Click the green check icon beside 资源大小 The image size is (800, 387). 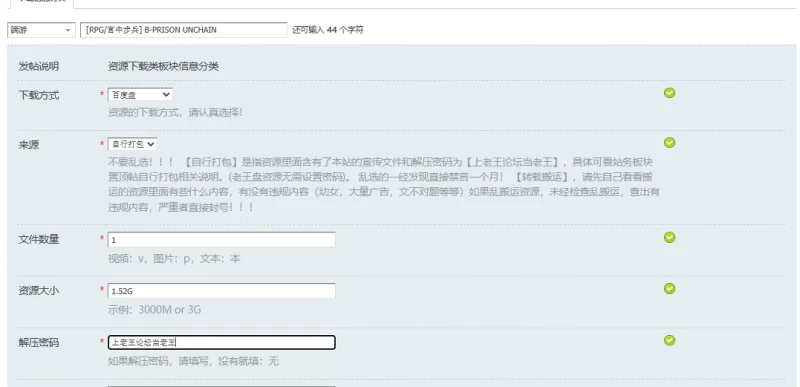pyautogui.click(x=669, y=289)
